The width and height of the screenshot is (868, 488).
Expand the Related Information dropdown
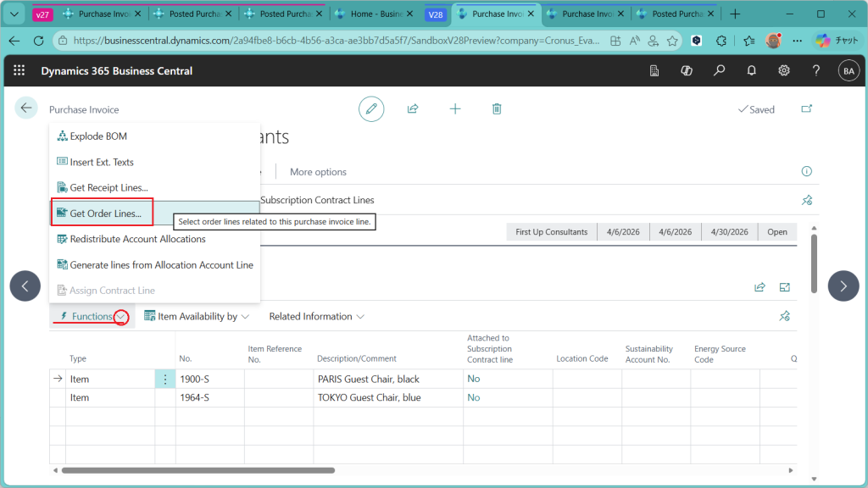pyautogui.click(x=316, y=317)
